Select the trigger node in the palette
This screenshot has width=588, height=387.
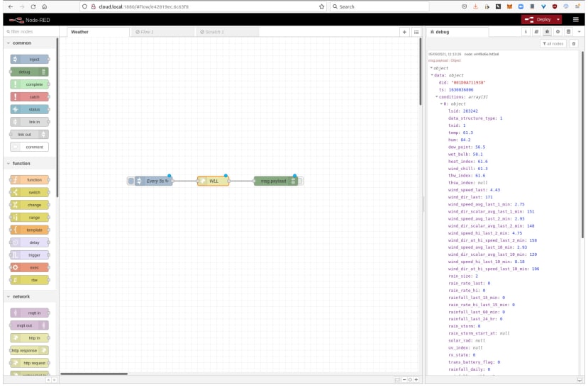[30, 254]
